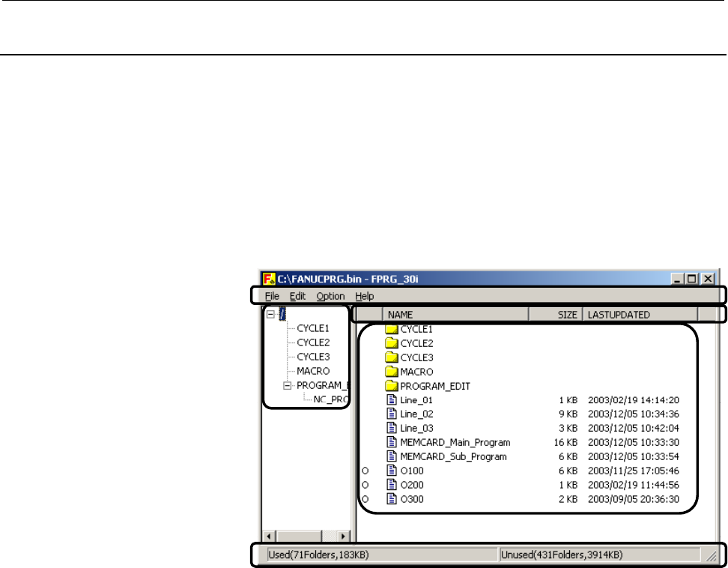The image size is (728, 568).
Task: Select the file name Line_01
Action: point(416,400)
